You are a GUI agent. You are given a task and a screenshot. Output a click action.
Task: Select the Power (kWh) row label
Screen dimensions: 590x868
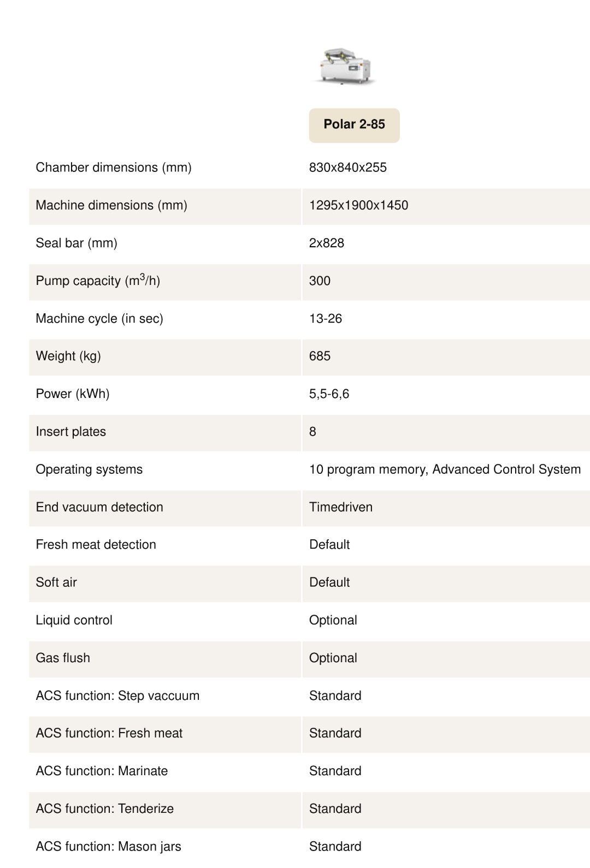click(x=73, y=394)
